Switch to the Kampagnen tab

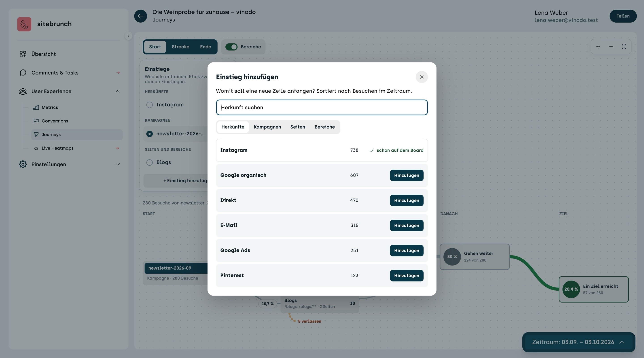click(267, 127)
